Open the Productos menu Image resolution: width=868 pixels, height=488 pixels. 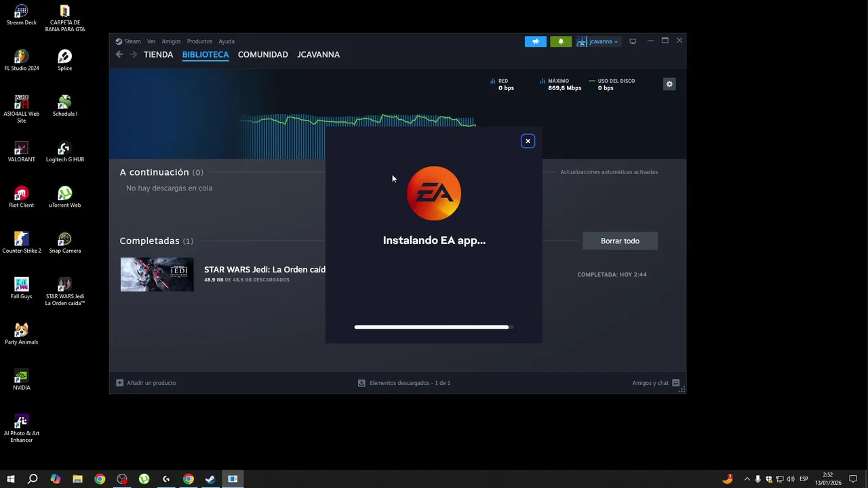click(x=199, y=41)
